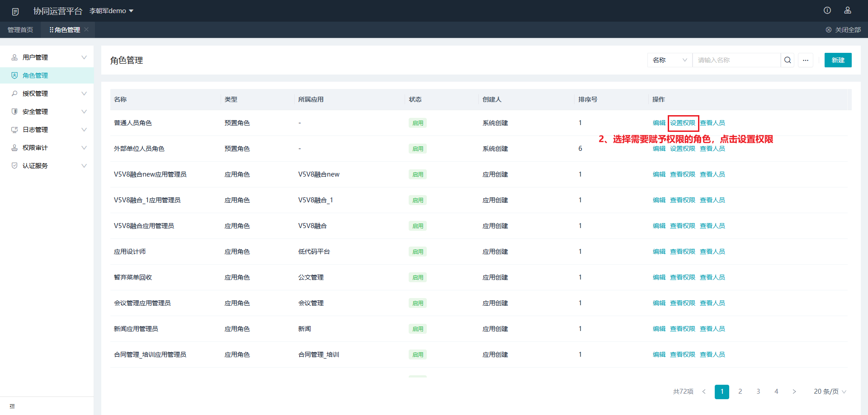Collapse sidebar using bottom-left icon
868x415 pixels.
pos(12,406)
